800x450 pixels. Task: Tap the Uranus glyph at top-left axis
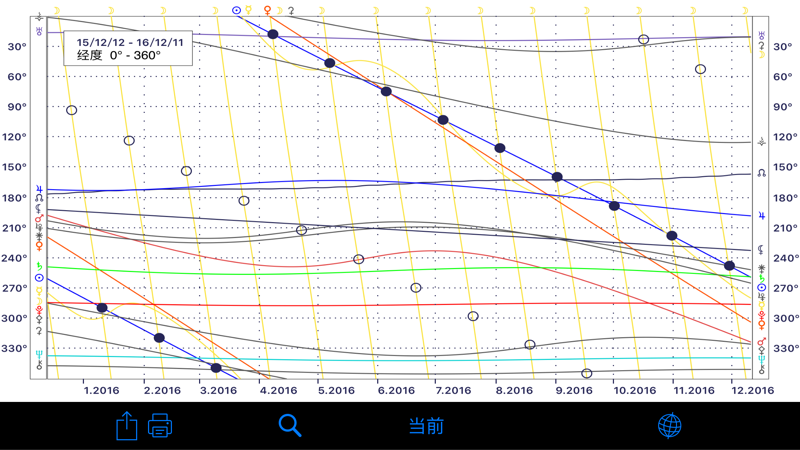pos(39,31)
